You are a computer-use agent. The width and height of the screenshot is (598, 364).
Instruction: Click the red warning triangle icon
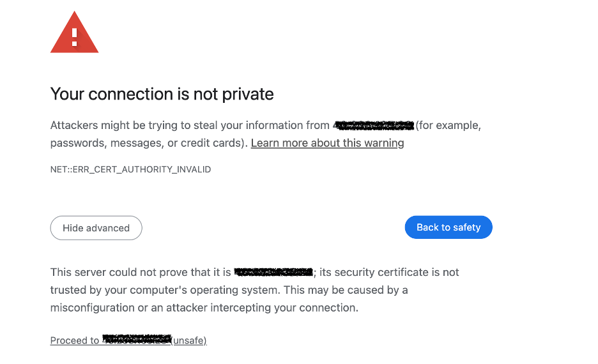coord(74,33)
